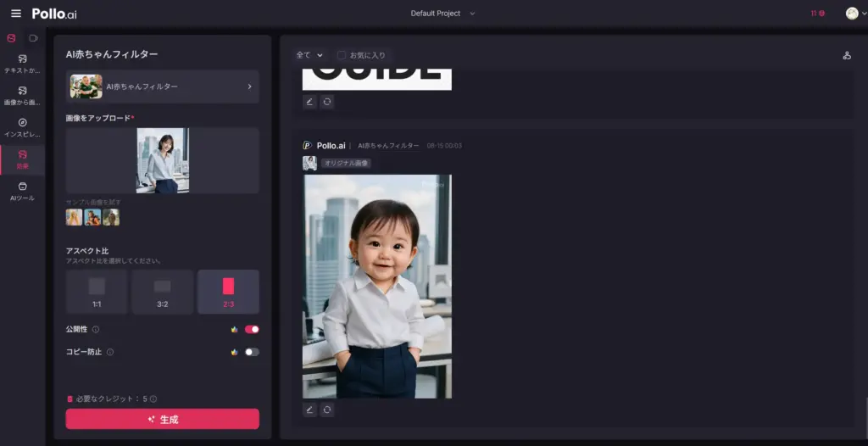Screen dimensions: 868x446
Task: Click the 必要なクレジット credits icon
Action: (70, 399)
